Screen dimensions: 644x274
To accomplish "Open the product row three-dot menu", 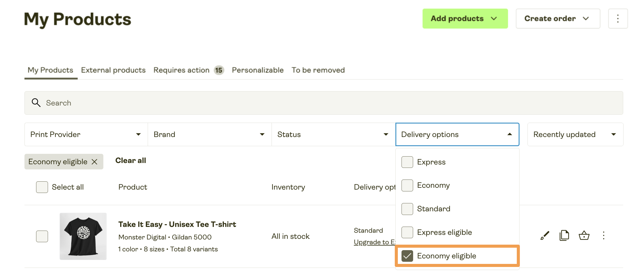I will coord(603,235).
